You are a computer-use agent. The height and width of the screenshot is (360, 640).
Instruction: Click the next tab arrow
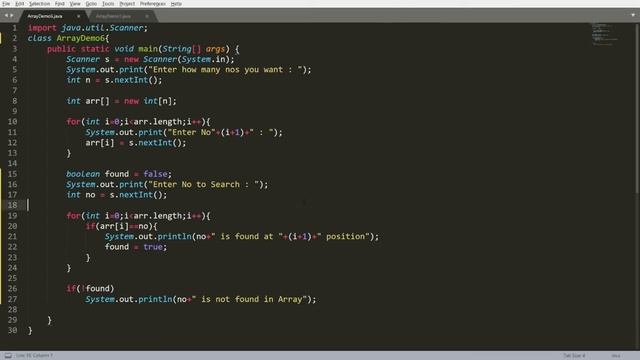tap(12, 16)
